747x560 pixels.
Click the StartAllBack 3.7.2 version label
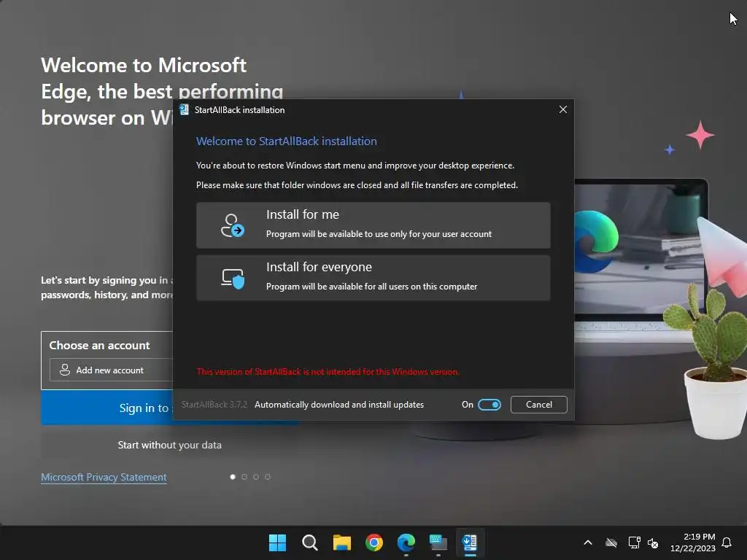coord(214,404)
